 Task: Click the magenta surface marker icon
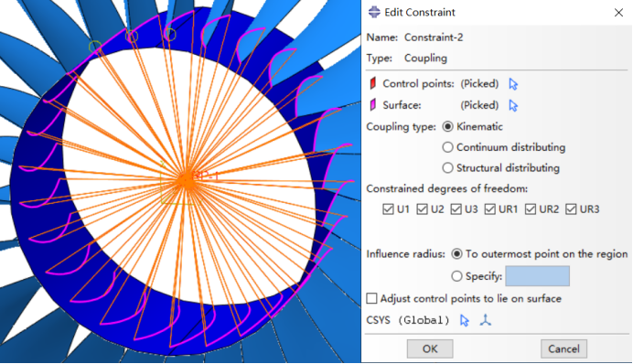click(x=373, y=105)
